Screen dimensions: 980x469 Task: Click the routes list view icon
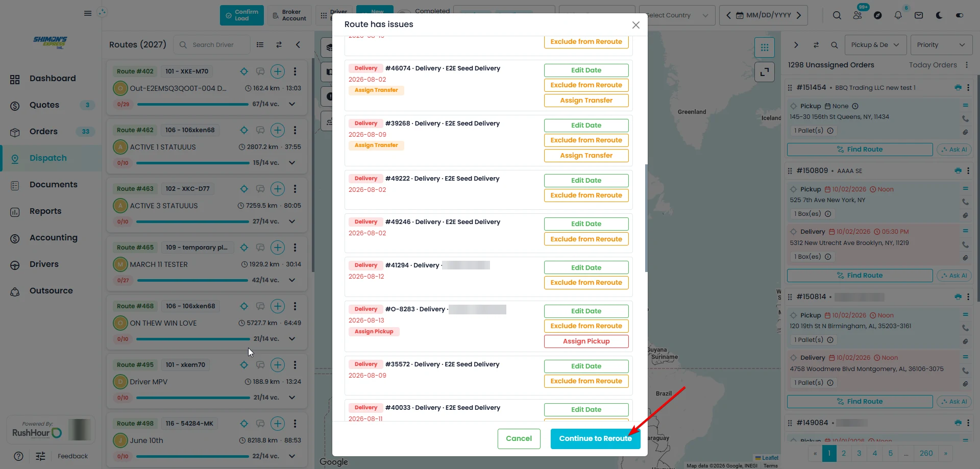[x=260, y=45]
